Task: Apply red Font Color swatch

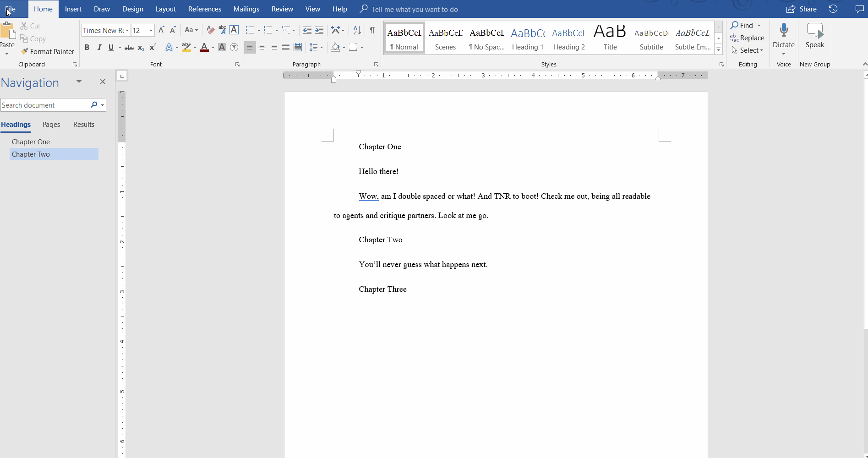Action: (x=204, y=47)
